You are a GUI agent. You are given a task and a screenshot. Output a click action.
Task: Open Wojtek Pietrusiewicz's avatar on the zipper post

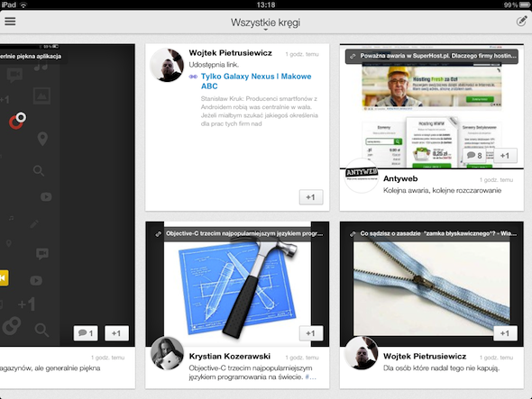click(361, 353)
